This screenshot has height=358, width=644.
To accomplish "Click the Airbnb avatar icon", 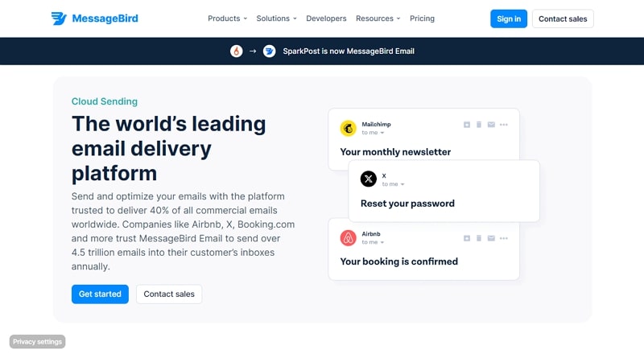I will 348,238.
